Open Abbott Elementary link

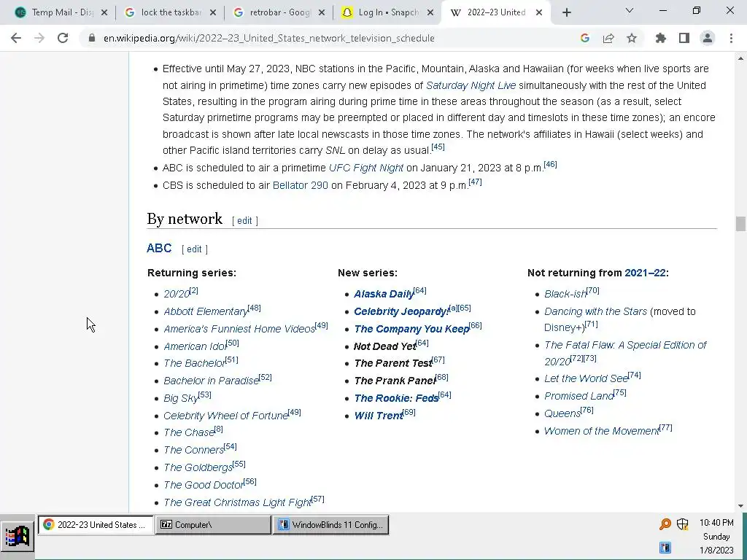[x=206, y=311]
